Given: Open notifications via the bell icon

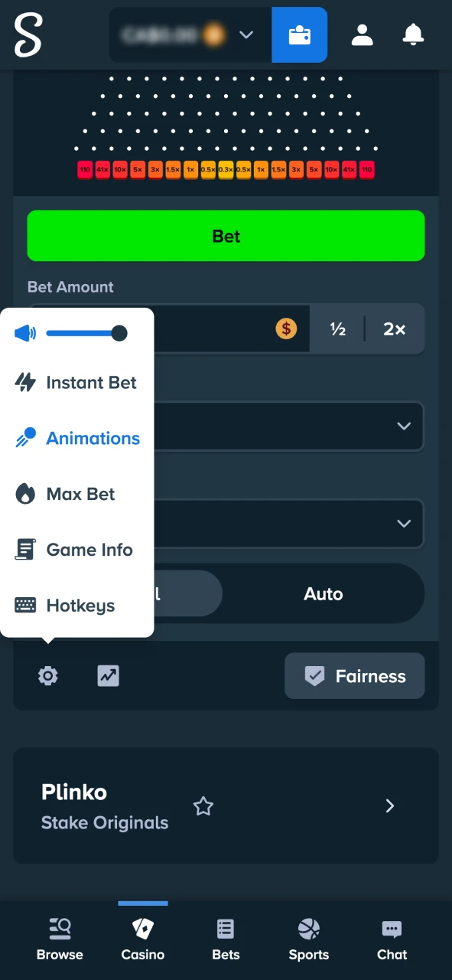Looking at the screenshot, I should [413, 34].
